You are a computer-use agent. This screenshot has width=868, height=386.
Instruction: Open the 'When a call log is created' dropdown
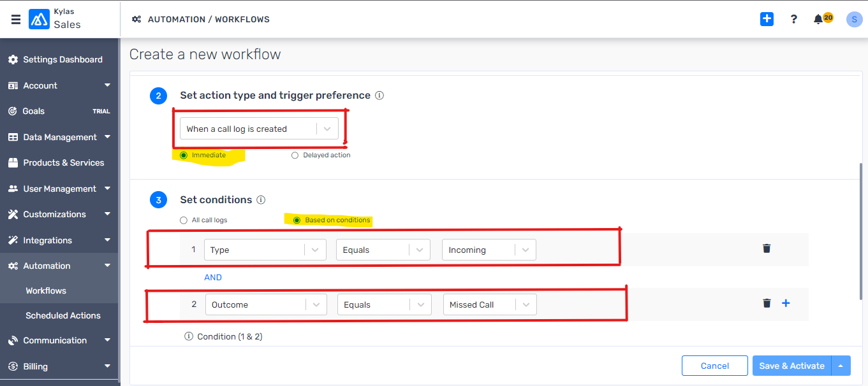coord(259,129)
